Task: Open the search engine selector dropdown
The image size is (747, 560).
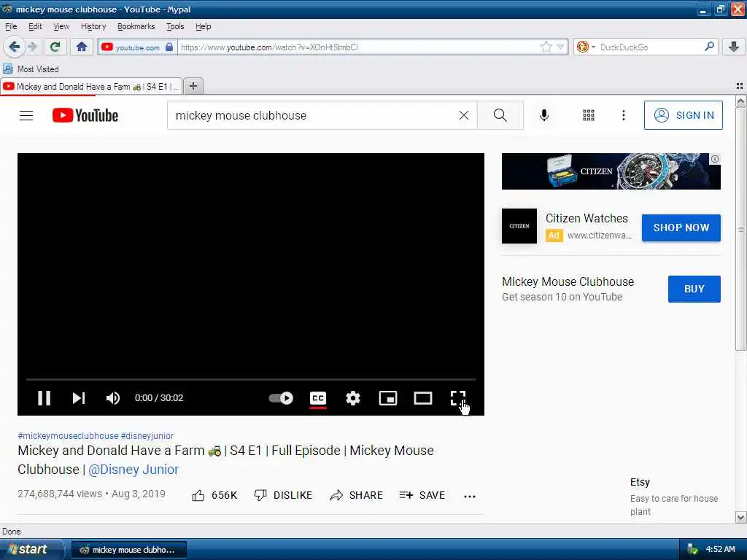Action: 586,47
